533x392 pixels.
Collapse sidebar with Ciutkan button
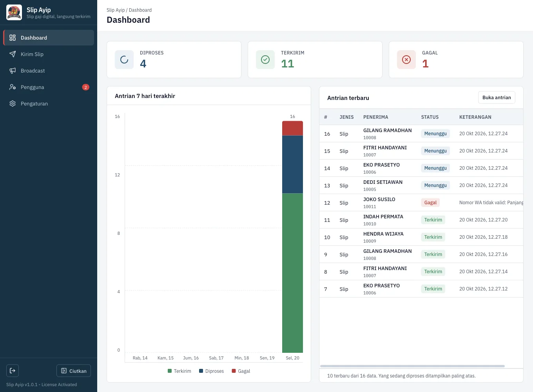tap(74, 371)
